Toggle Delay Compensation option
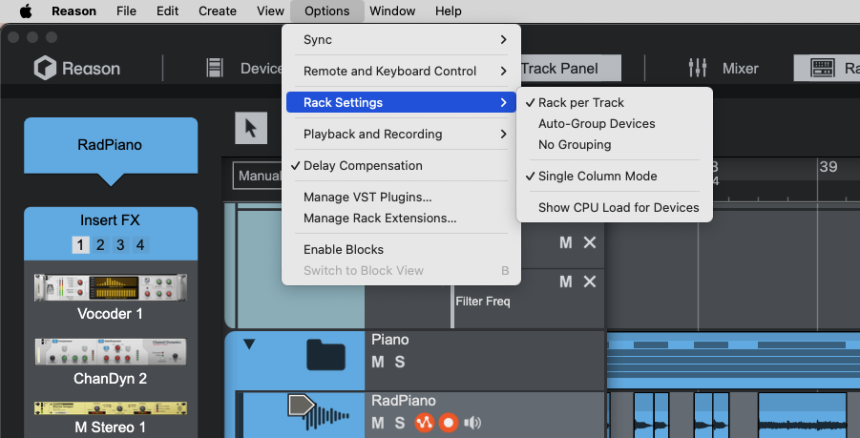860x438 pixels. pyautogui.click(x=401, y=166)
